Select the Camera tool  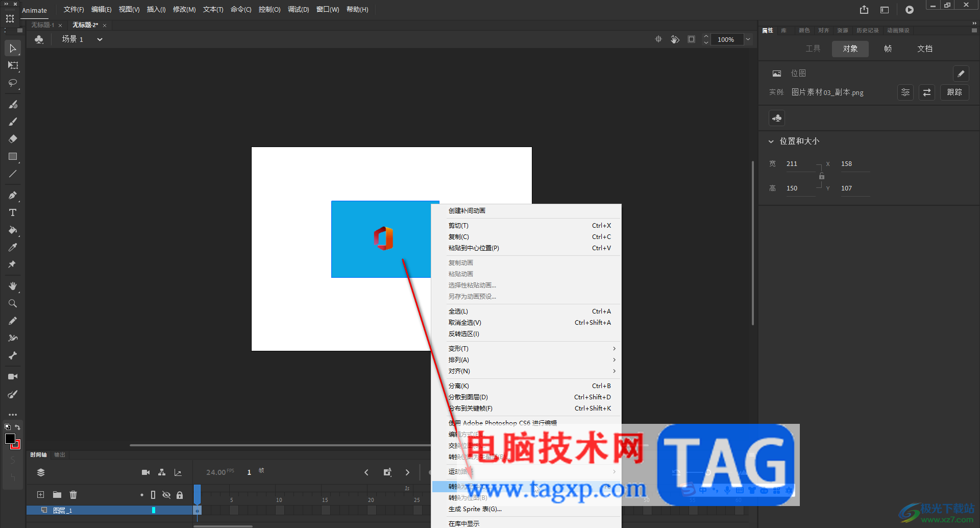coord(13,376)
